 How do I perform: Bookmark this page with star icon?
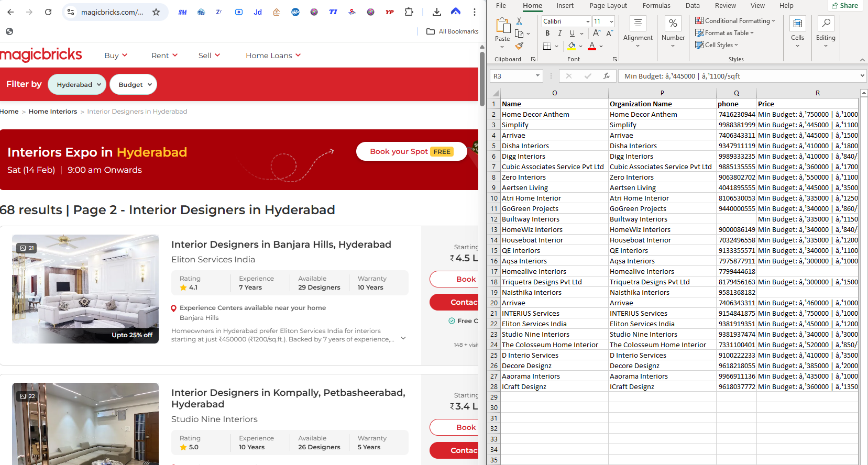[x=156, y=12]
